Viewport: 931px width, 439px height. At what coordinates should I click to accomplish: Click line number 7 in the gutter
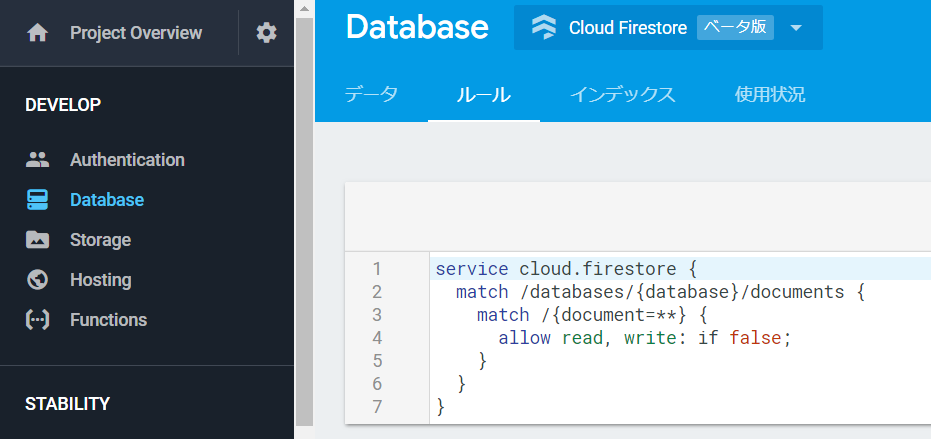[376, 407]
